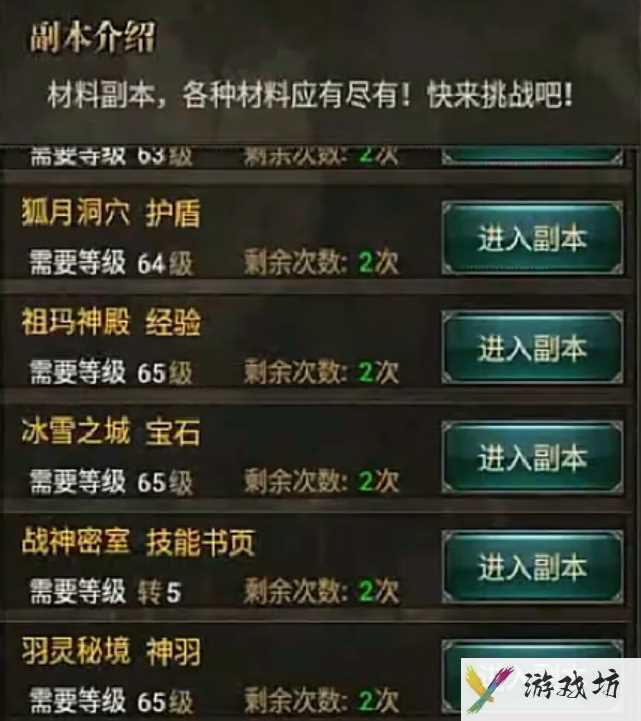The height and width of the screenshot is (721, 641).
Task: Enter the 冰雪之城 宝石 dungeon
Action: pos(532,458)
